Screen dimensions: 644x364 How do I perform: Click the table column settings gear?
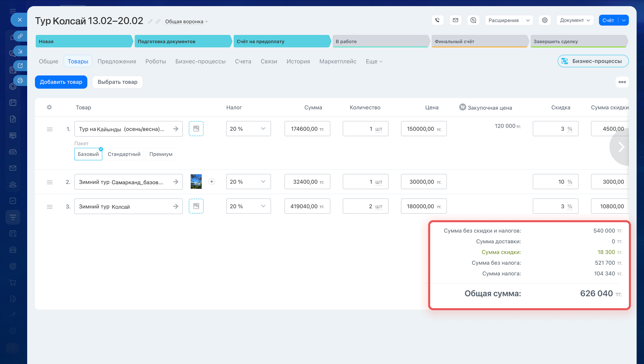click(x=49, y=107)
